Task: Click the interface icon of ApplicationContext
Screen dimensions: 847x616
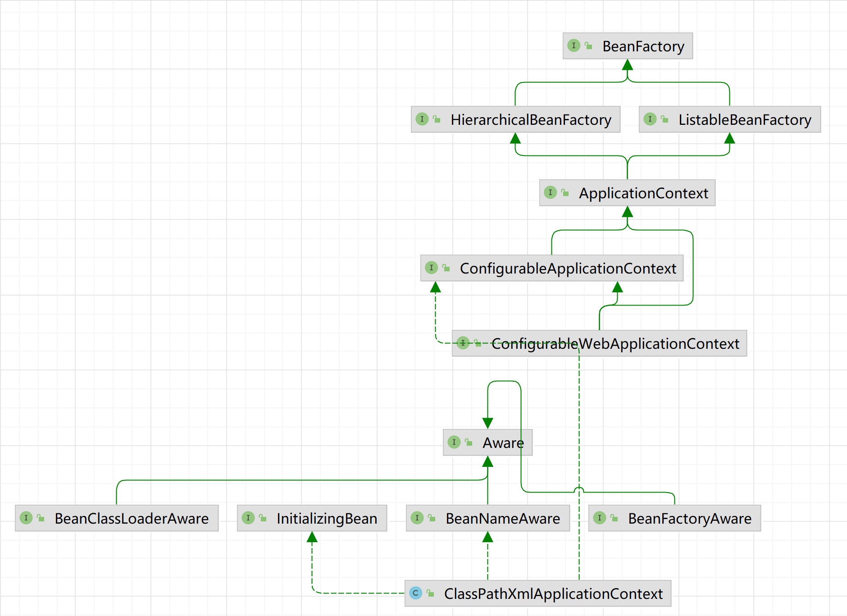Action: click(550, 192)
